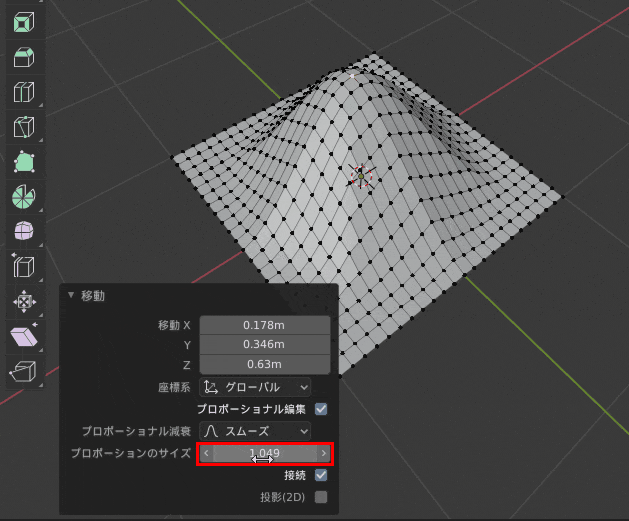This screenshot has width=629, height=521.
Task: Select the Loop Cut tool
Action: (24, 92)
